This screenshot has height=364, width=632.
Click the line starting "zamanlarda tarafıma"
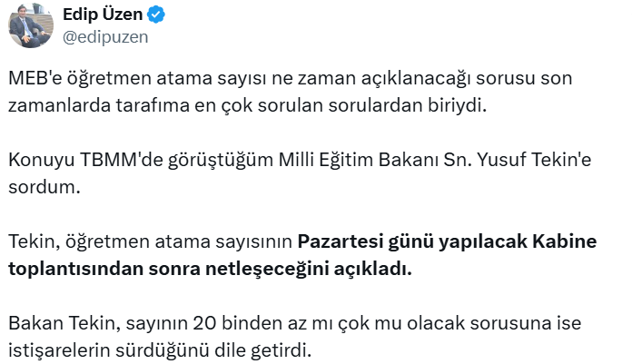coord(247,104)
